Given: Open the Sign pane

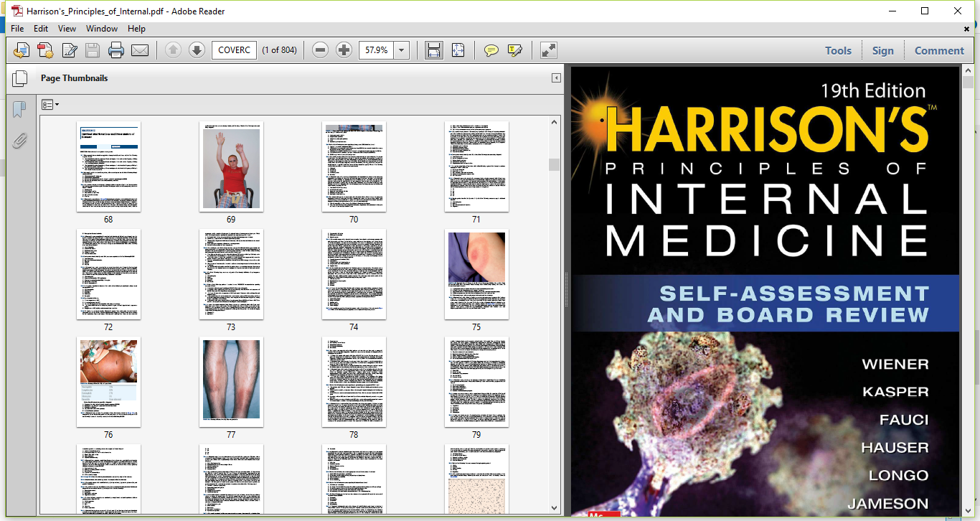Looking at the screenshot, I should 883,50.
